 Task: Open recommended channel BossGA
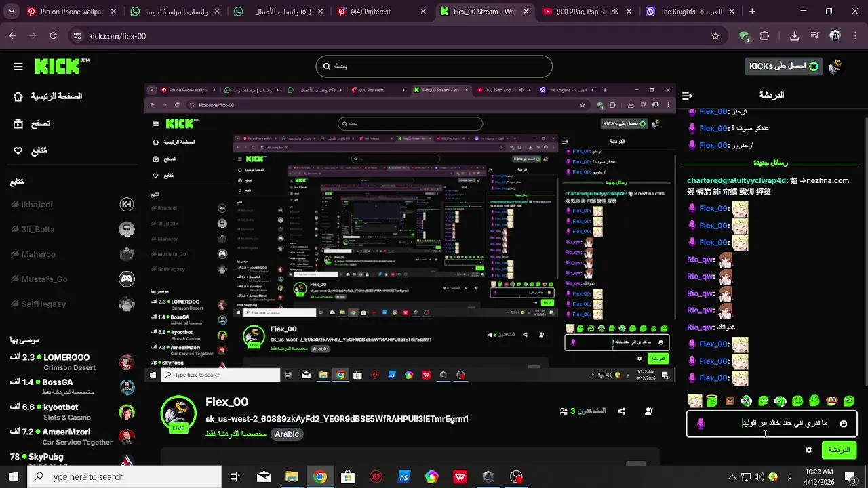coord(73,387)
